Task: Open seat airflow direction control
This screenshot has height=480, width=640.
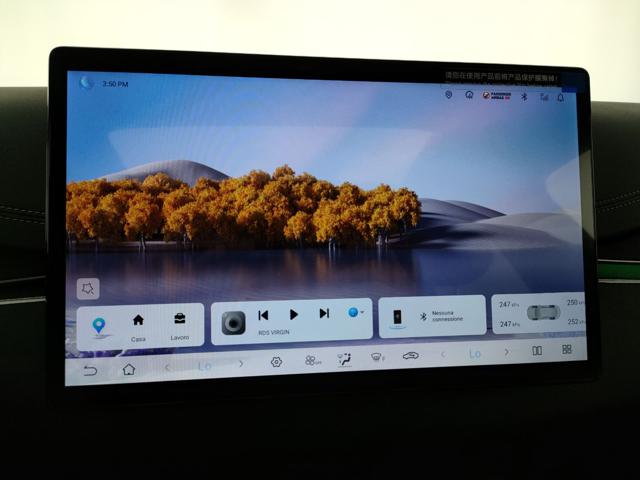Action: coord(345,359)
